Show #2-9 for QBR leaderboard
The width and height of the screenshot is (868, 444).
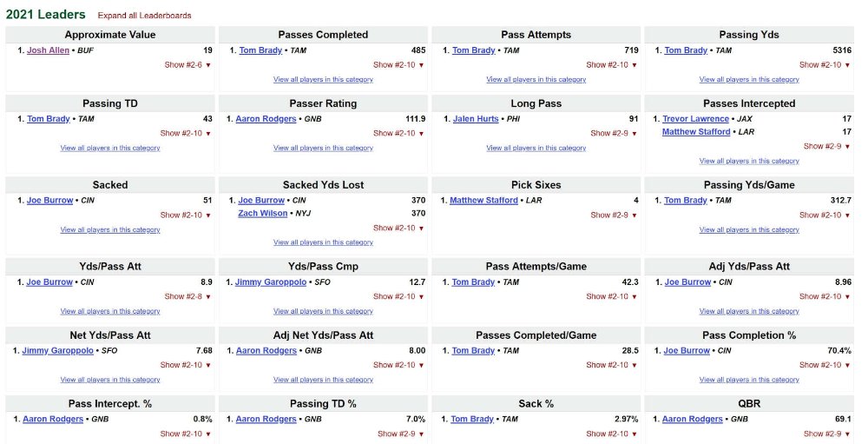click(x=827, y=434)
